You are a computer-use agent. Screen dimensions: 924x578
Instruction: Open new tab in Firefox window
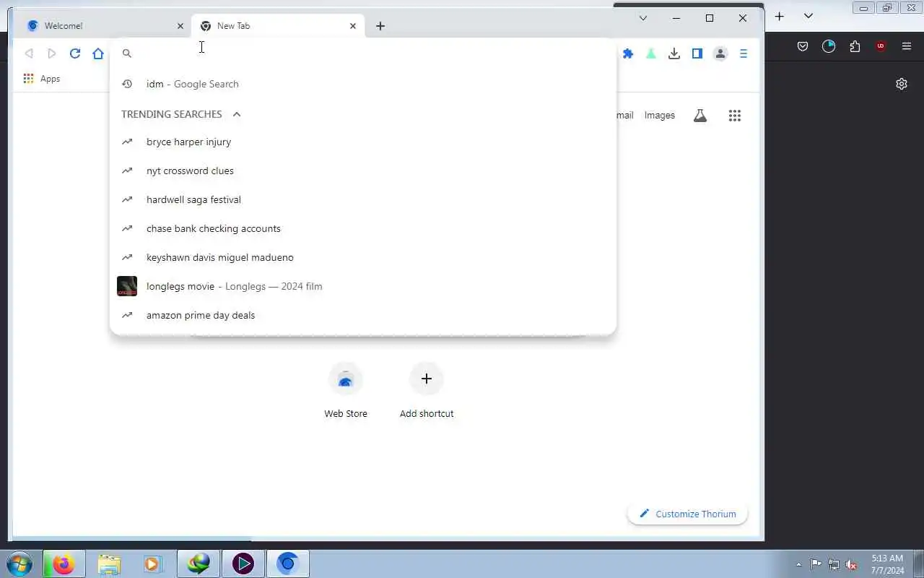pyautogui.click(x=780, y=16)
